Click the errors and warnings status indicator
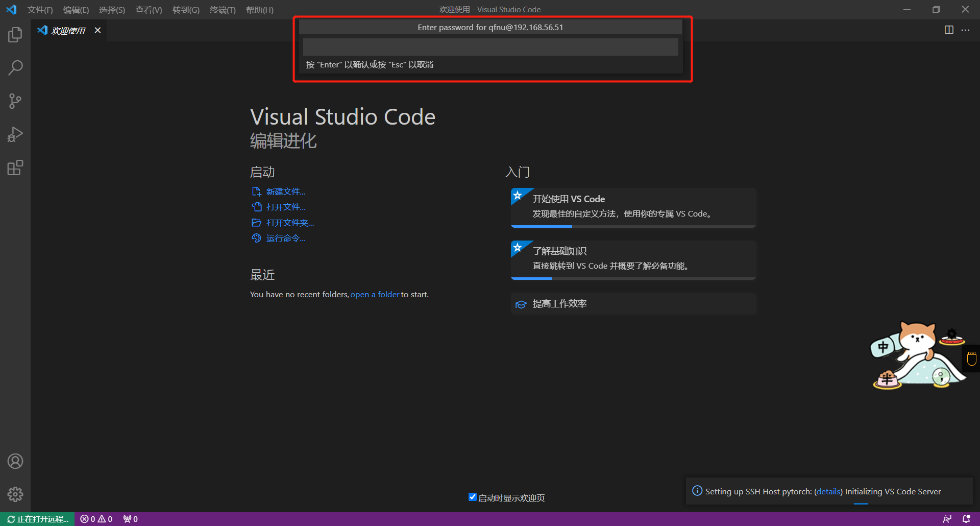The image size is (980, 526). coord(96,519)
